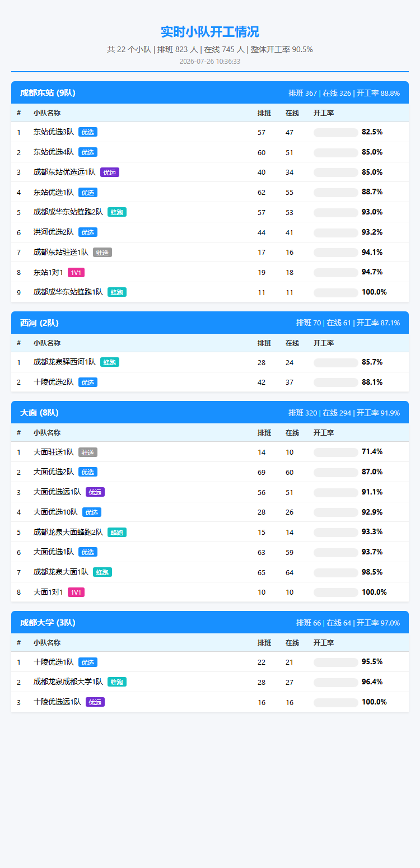Open the 成都东站 (9队) section header
Screen dimensions: 420x868
point(210,93)
